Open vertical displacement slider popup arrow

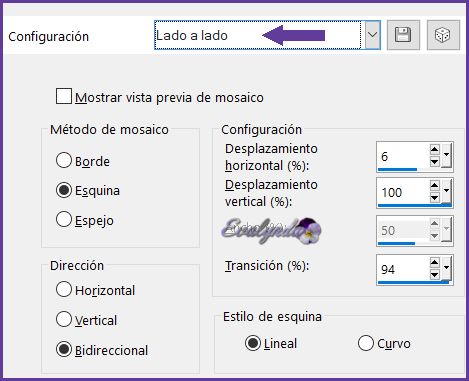(446, 191)
